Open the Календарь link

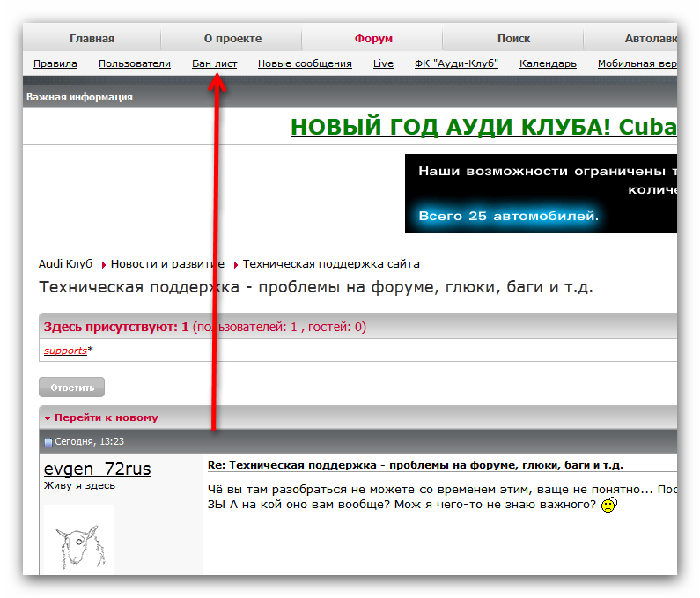[548, 63]
